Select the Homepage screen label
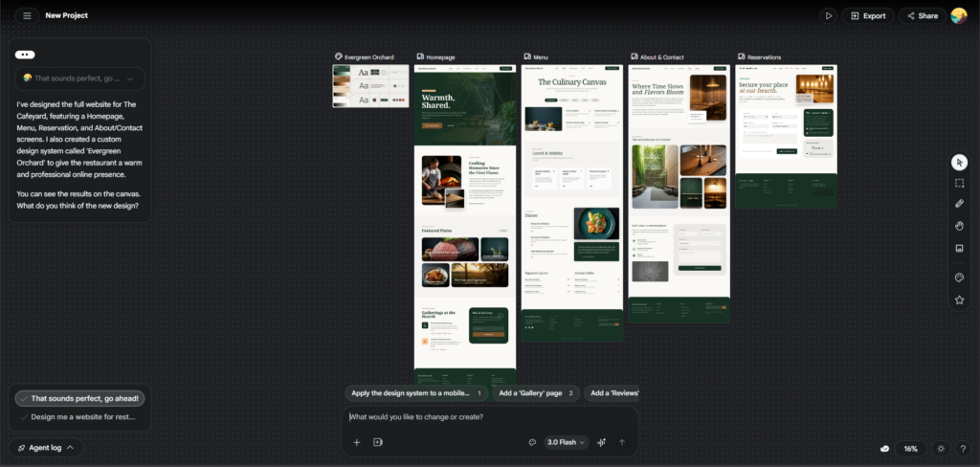This screenshot has width=980, height=467. (x=440, y=57)
